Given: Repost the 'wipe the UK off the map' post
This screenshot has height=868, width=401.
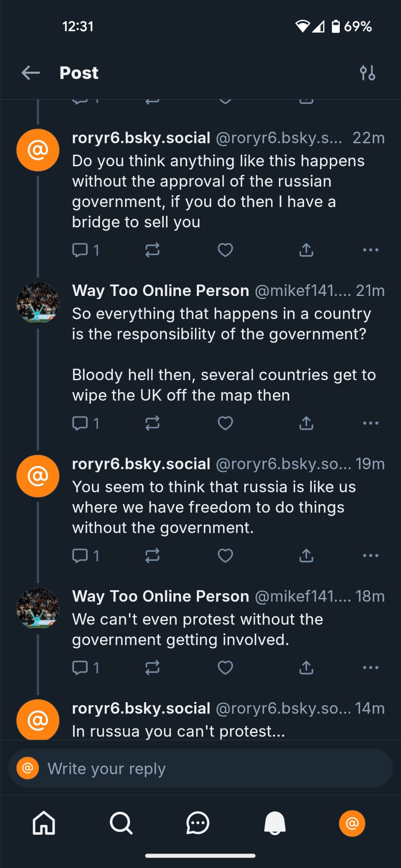Looking at the screenshot, I should pos(152,423).
